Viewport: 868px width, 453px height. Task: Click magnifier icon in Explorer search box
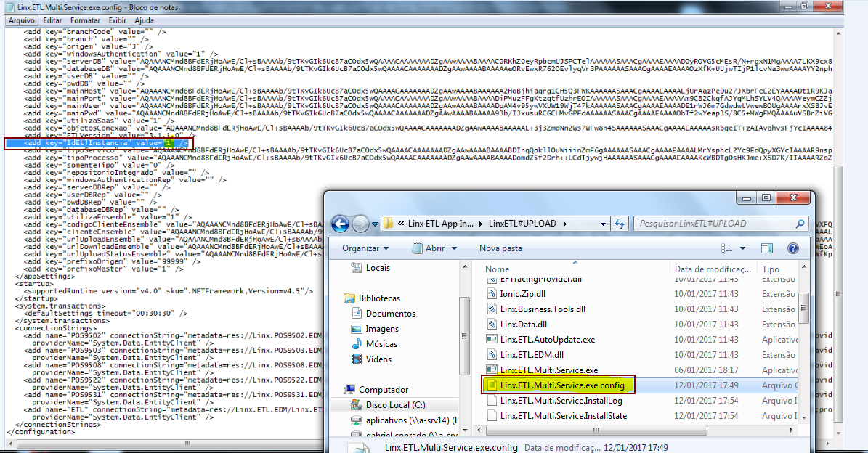(799, 224)
